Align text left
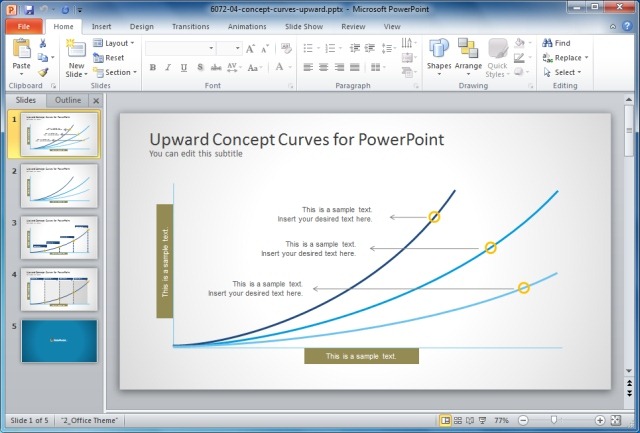This screenshot has width=640, height=433. (x=308, y=67)
